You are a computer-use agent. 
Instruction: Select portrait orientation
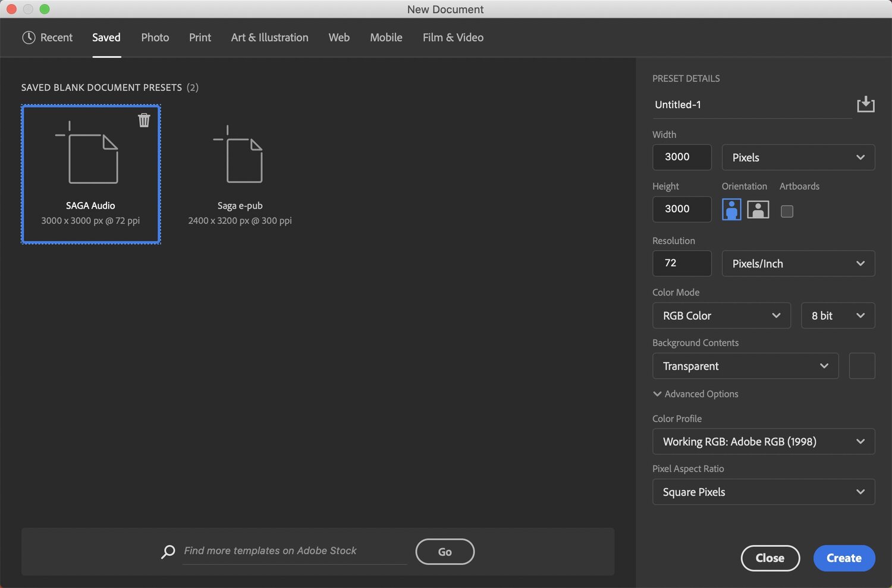(731, 209)
